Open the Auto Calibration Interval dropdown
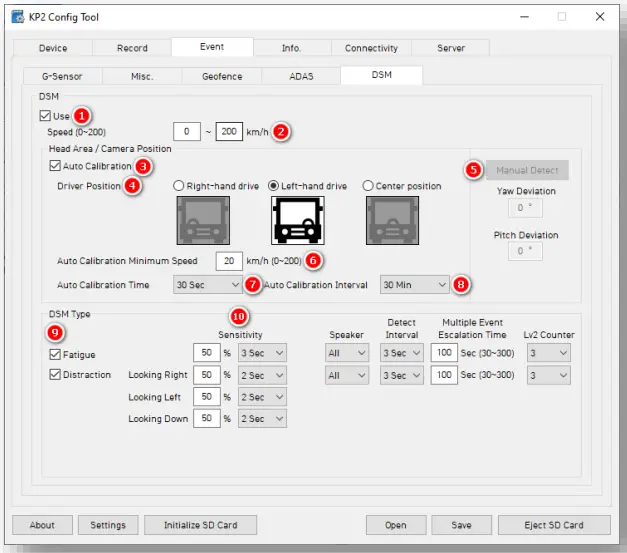The image size is (627, 553). coord(415,285)
